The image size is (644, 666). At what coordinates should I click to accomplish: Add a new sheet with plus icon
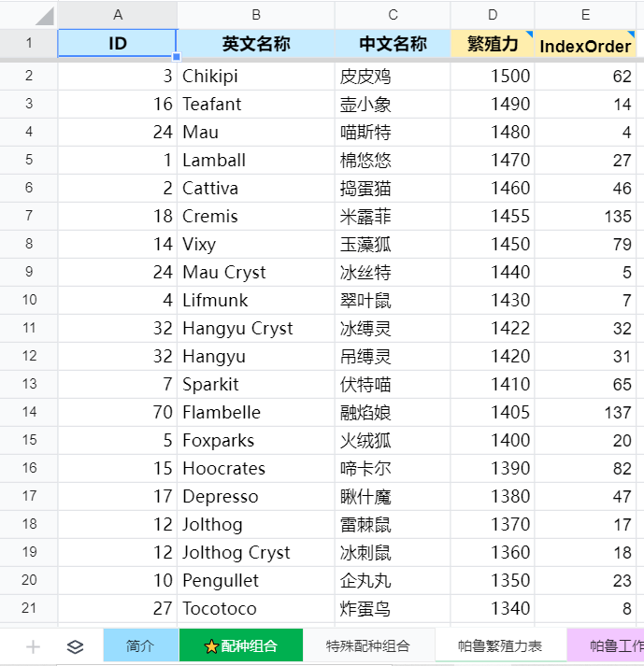click(x=33, y=647)
